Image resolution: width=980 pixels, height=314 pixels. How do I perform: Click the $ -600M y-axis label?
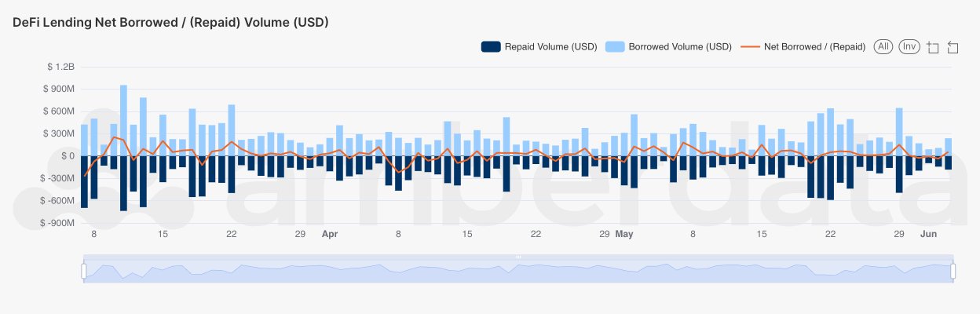pyautogui.click(x=57, y=200)
